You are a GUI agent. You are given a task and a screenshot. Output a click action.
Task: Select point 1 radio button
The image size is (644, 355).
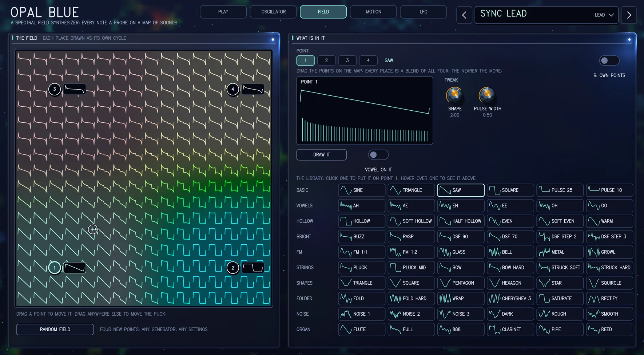point(305,60)
